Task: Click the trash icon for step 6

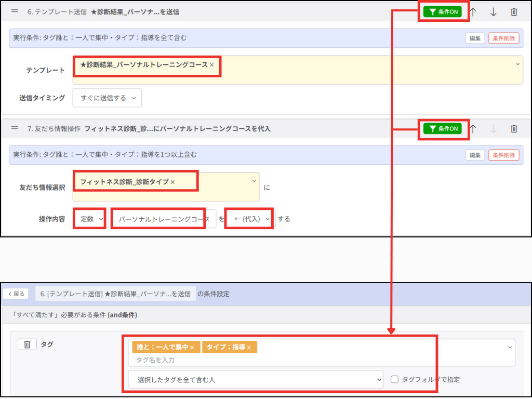Action: point(514,12)
